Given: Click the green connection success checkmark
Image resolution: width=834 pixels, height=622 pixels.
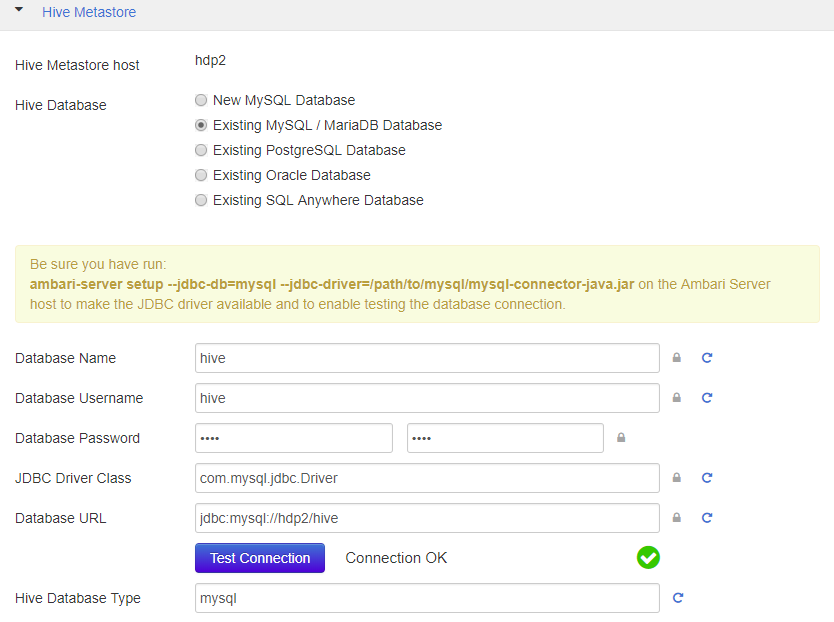Looking at the screenshot, I should pyautogui.click(x=648, y=558).
